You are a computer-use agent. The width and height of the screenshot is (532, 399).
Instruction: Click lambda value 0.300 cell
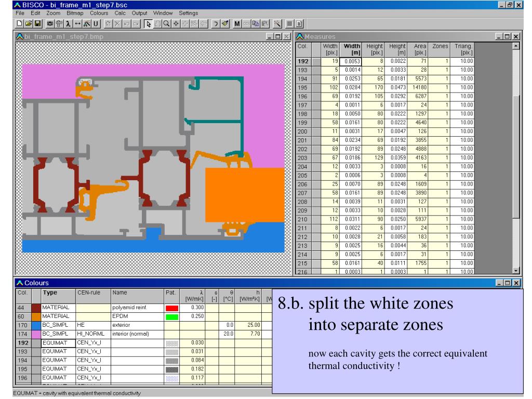point(192,308)
